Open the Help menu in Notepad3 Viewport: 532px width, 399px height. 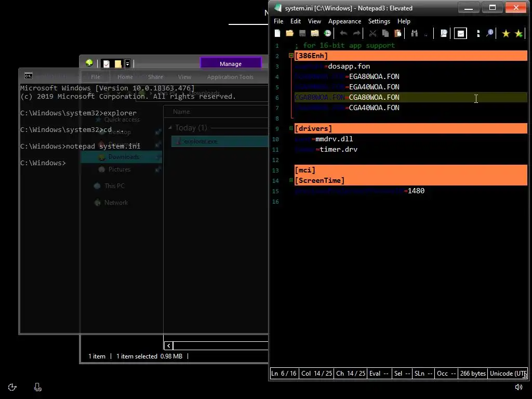404,21
